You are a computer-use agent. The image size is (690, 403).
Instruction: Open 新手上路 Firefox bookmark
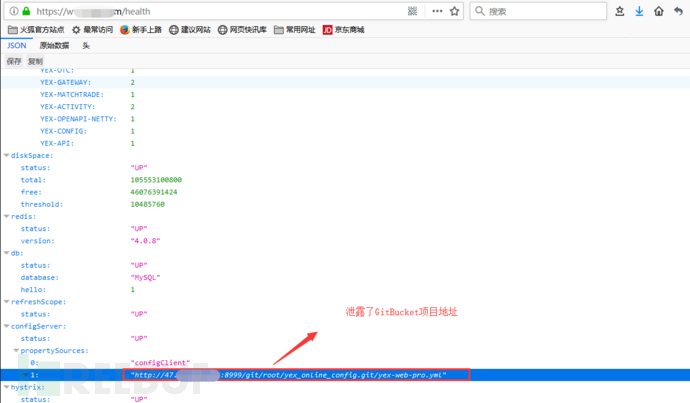click(x=141, y=29)
